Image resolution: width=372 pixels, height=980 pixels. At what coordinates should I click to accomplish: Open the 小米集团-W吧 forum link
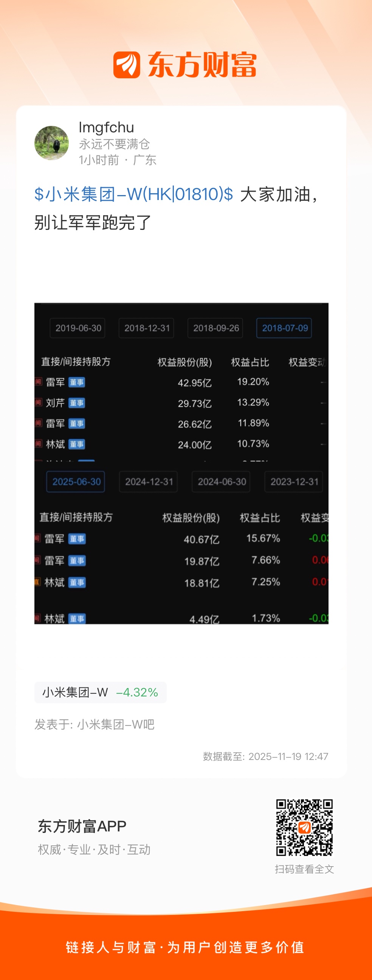click(116, 724)
